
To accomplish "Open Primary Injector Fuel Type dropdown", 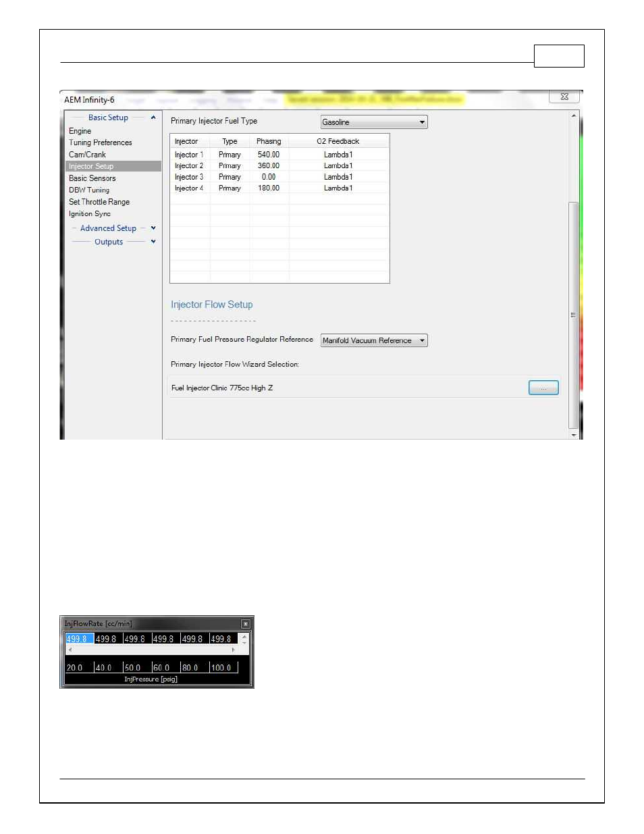I will [x=374, y=122].
